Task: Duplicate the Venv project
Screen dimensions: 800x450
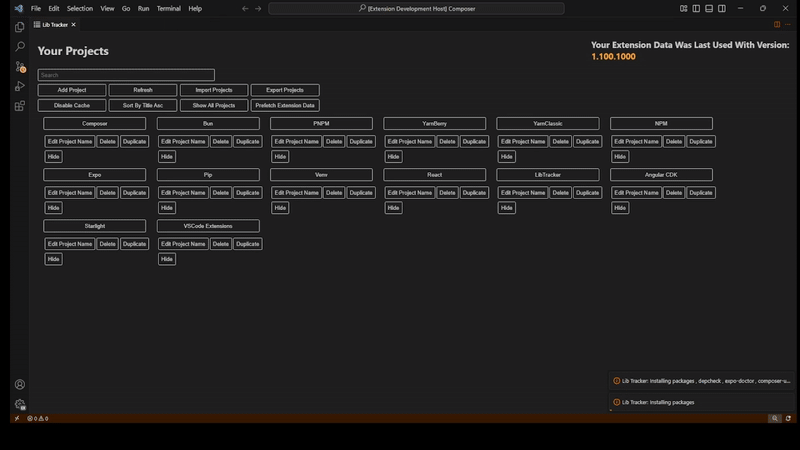Action: point(361,193)
